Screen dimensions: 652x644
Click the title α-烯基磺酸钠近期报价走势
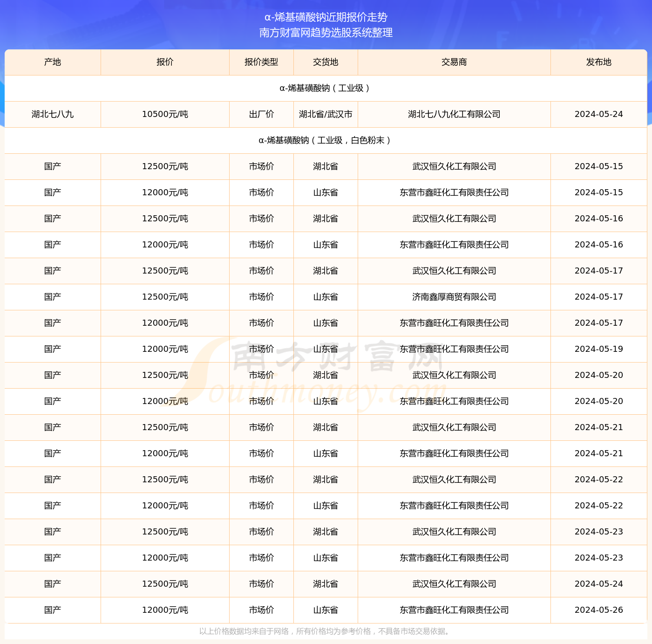click(326, 17)
